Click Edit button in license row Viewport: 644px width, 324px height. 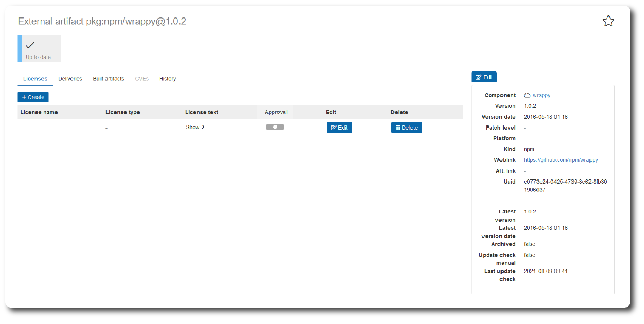click(x=339, y=128)
